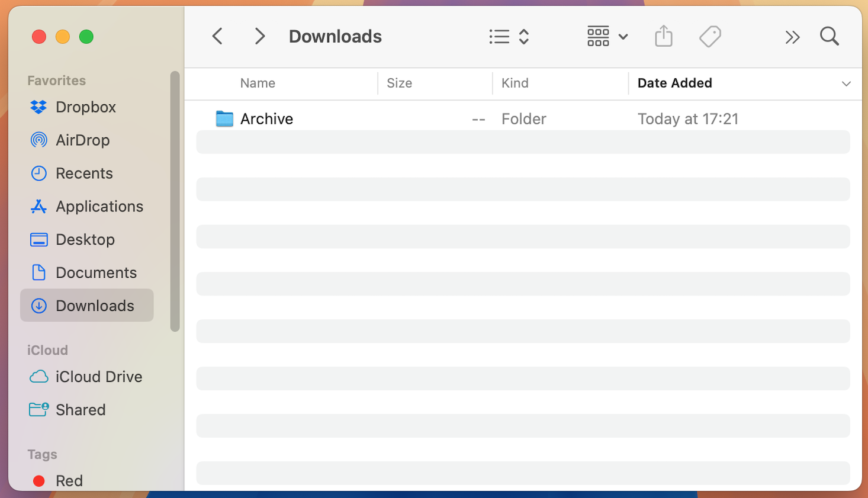868x498 pixels.
Task: Open the list view switcher
Action: pos(509,37)
